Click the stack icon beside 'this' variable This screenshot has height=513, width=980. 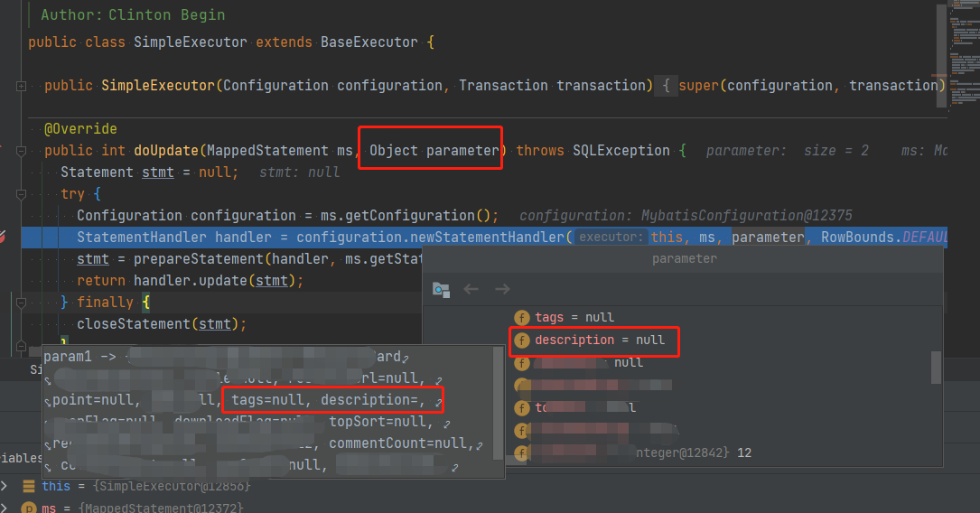29,487
